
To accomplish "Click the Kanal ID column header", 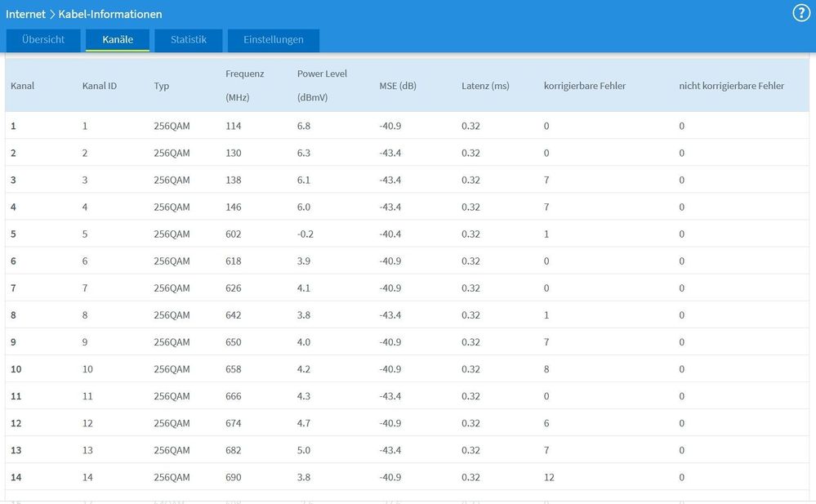I will 100,86.
